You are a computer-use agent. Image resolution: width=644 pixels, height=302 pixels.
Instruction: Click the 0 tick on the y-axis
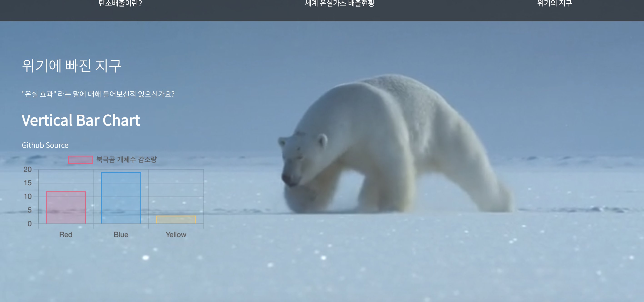(x=30, y=224)
